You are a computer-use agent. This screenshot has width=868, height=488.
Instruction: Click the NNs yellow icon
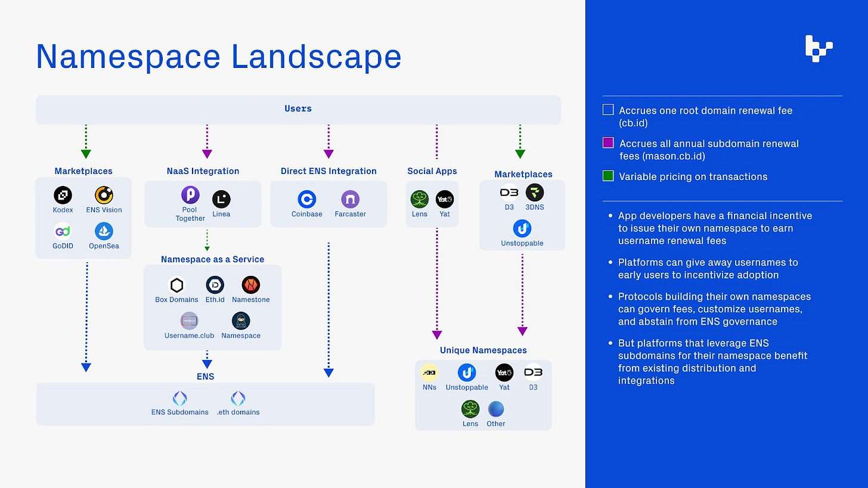point(429,372)
